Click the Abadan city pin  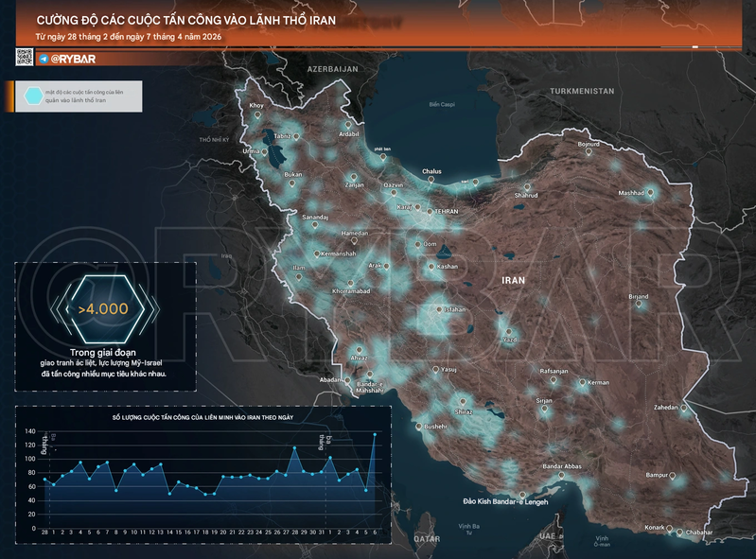347,380
